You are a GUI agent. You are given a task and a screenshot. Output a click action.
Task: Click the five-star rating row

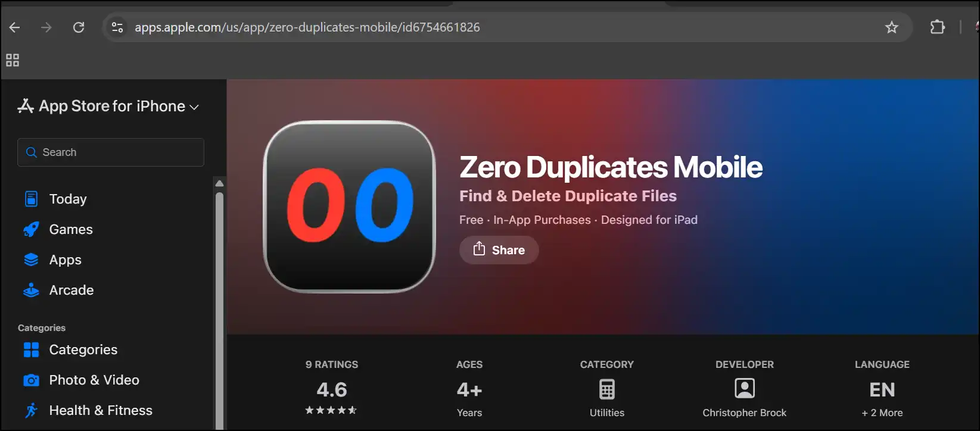click(331, 410)
